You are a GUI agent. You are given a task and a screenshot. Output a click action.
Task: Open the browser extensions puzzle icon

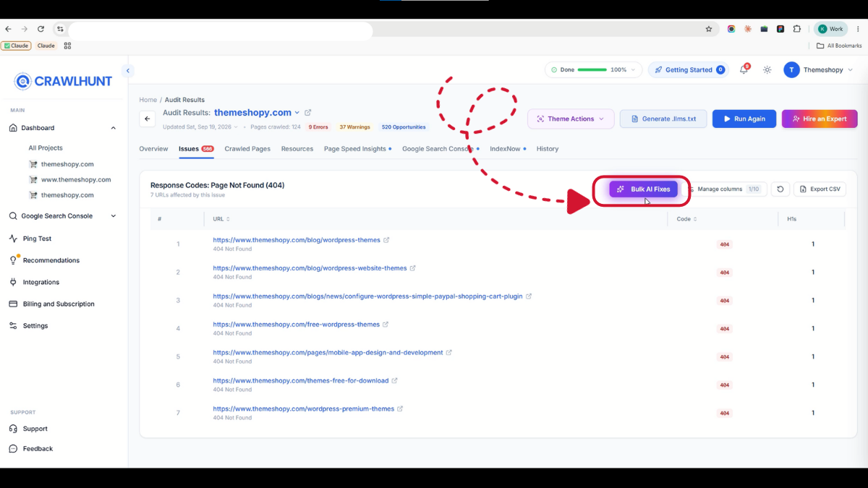[x=797, y=29]
